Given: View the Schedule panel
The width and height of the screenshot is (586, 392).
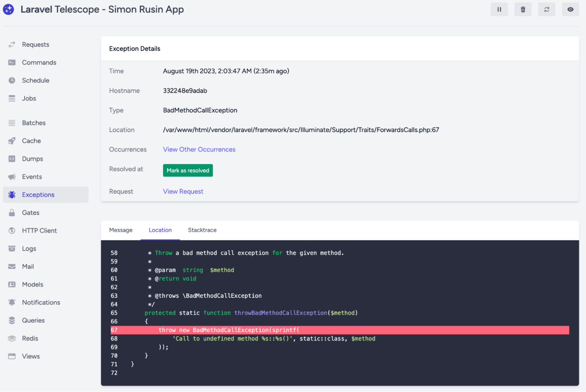Looking at the screenshot, I should click(36, 80).
